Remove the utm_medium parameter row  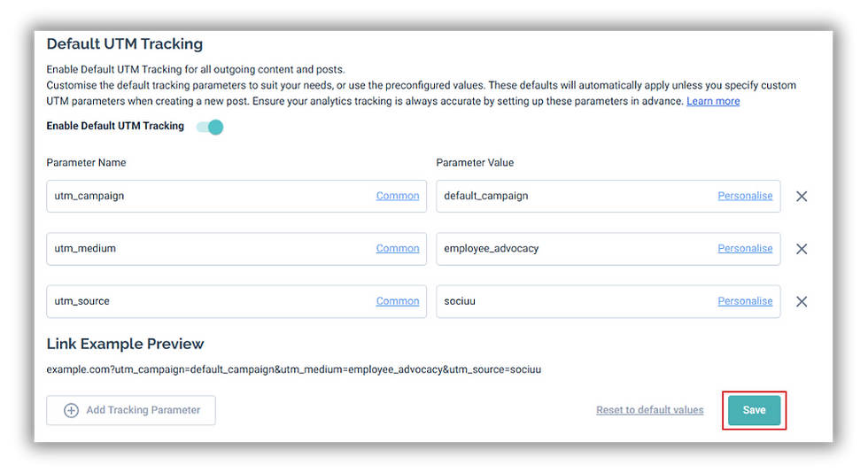point(801,249)
